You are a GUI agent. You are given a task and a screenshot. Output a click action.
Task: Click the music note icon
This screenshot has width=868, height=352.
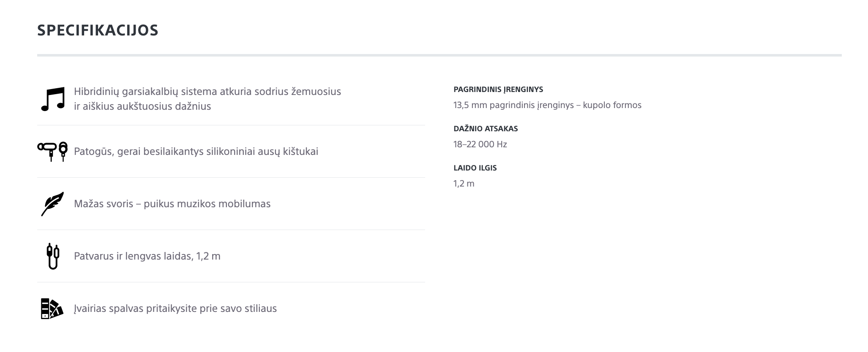pyautogui.click(x=53, y=99)
